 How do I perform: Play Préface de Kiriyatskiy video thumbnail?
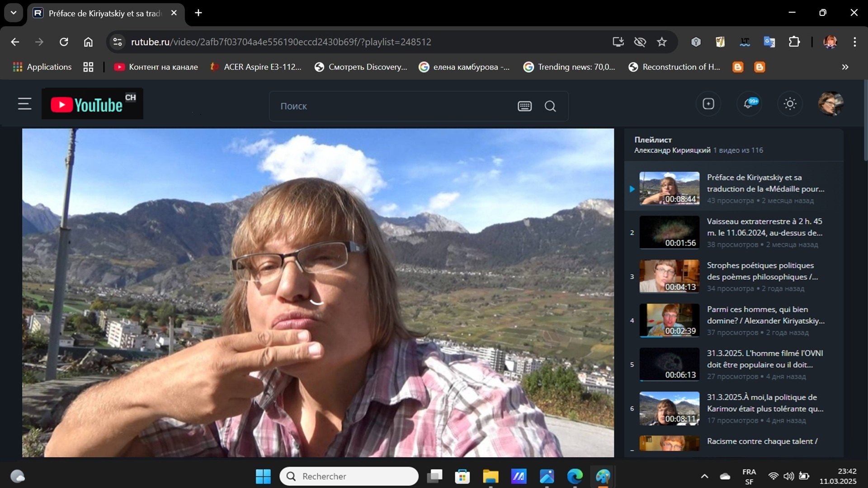coord(669,188)
